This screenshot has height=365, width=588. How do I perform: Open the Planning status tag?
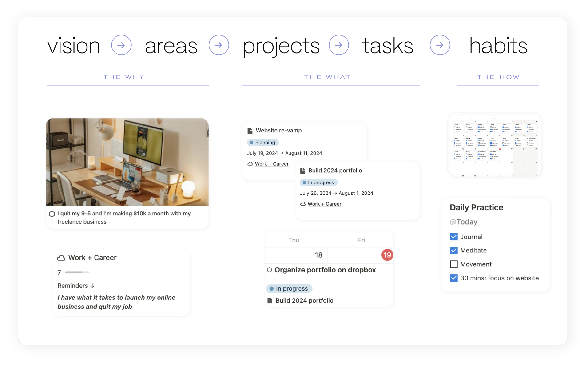click(x=263, y=143)
